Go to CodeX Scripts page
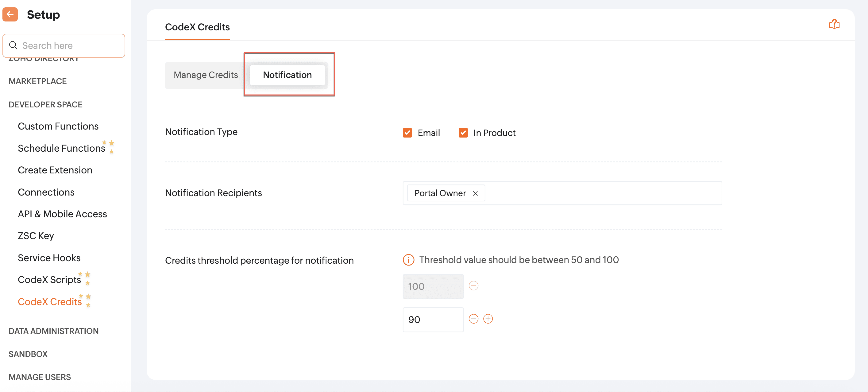 (x=50, y=280)
